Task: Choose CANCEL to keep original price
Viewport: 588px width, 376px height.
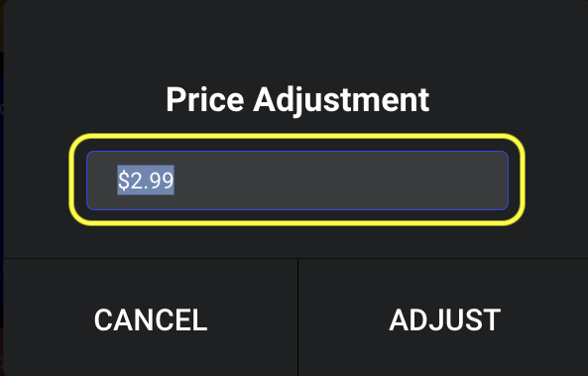Action: [x=151, y=319]
